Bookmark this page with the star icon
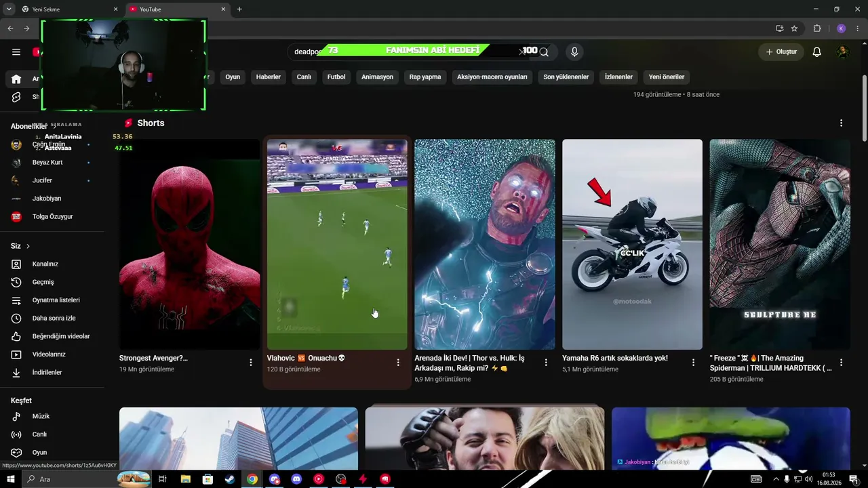 (x=794, y=28)
